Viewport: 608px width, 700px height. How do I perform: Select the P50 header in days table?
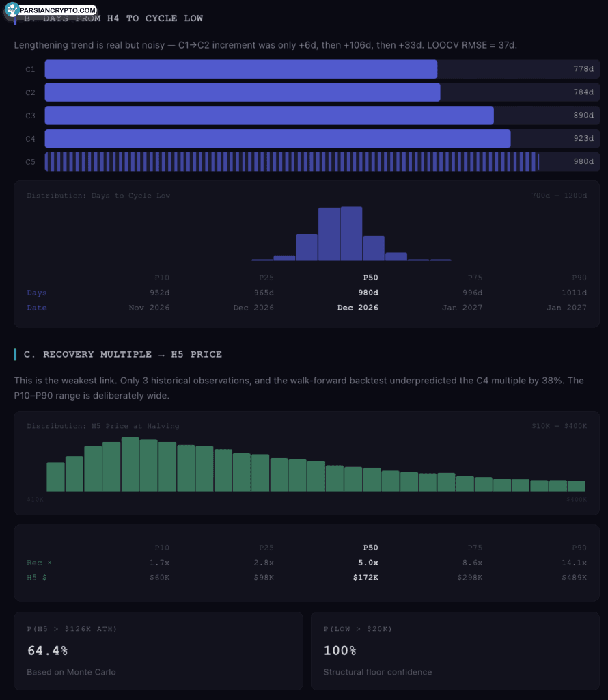tap(370, 278)
